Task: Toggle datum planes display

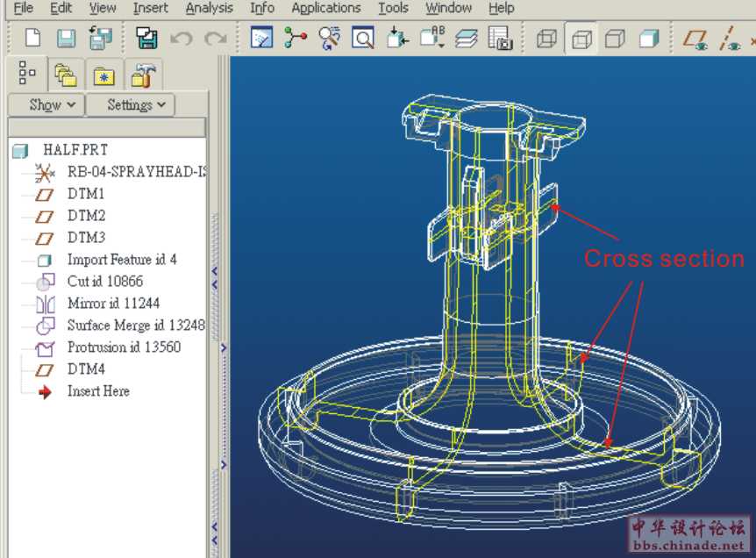Action: [x=695, y=39]
